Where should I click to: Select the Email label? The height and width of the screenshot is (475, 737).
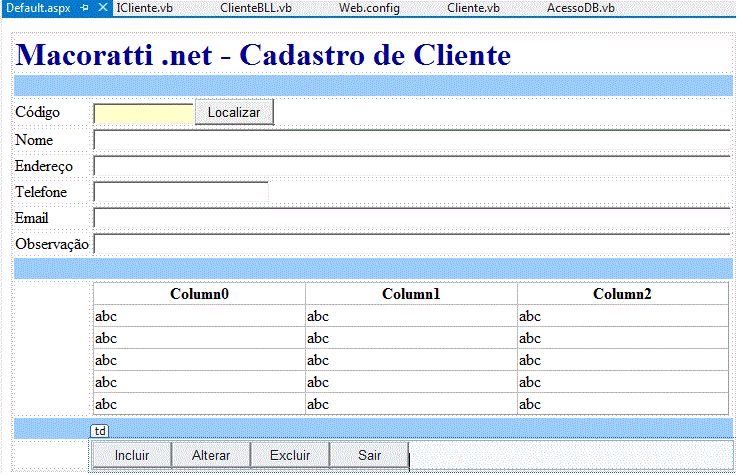(31, 218)
